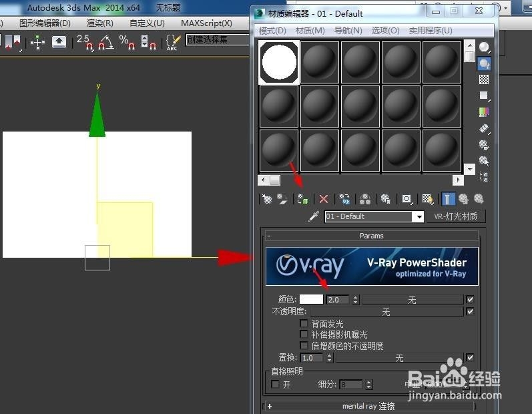Click Sample UV Tiling icon

(484, 95)
